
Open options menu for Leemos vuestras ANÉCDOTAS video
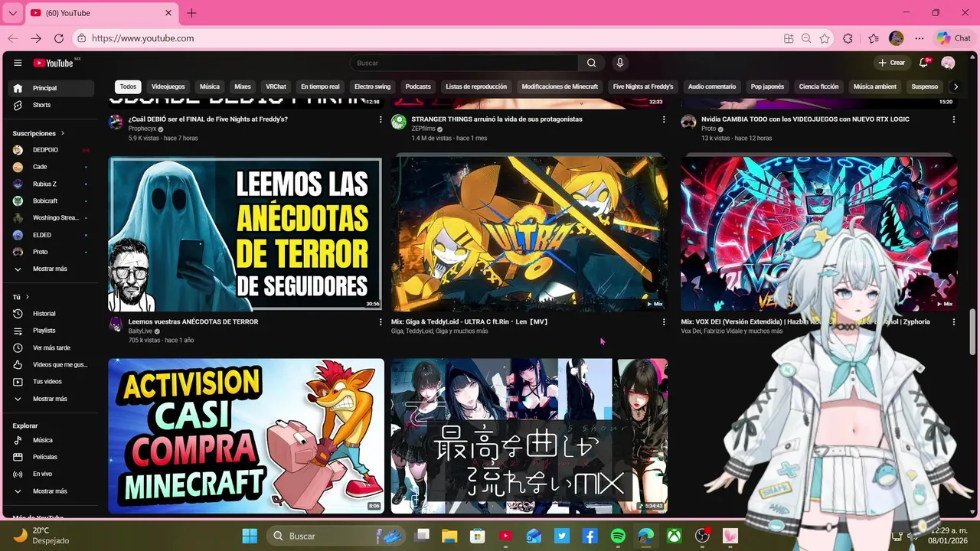click(x=381, y=322)
